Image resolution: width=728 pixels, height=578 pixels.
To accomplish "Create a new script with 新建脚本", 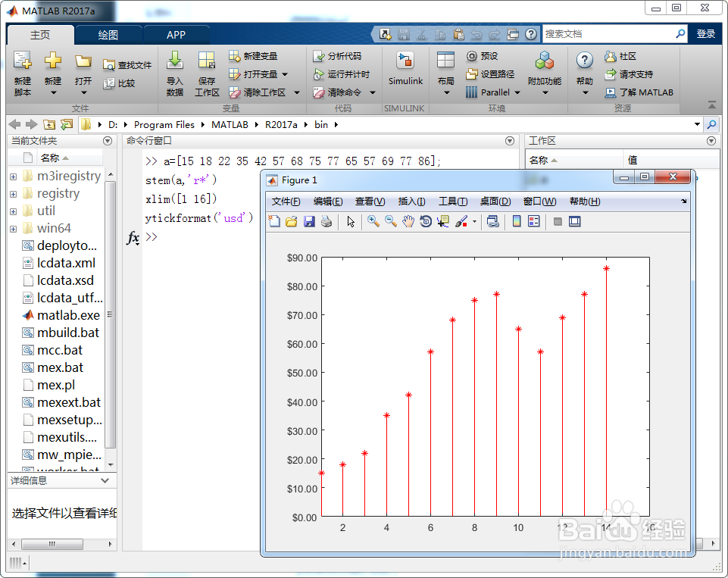I will [x=22, y=73].
